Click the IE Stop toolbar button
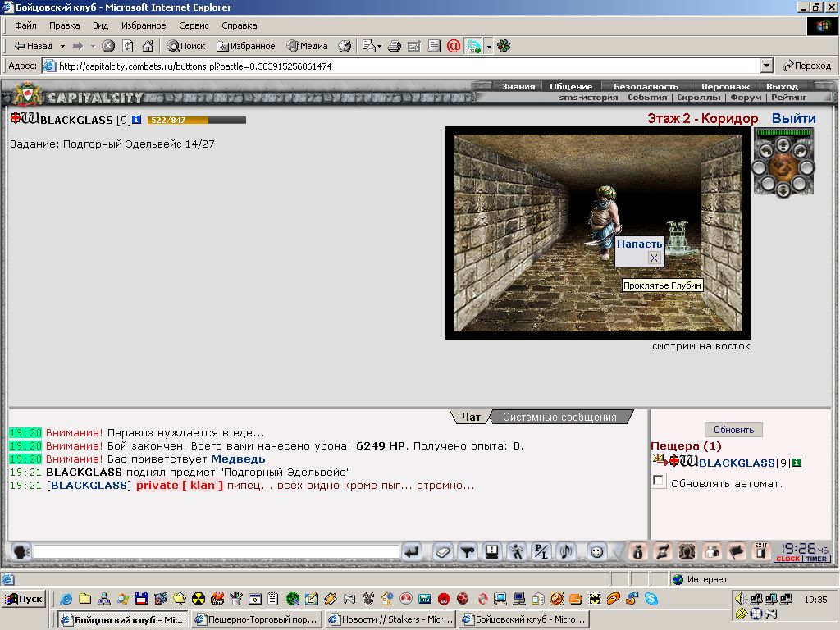Viewport: 840px width, 630px height. click(108, 46)
